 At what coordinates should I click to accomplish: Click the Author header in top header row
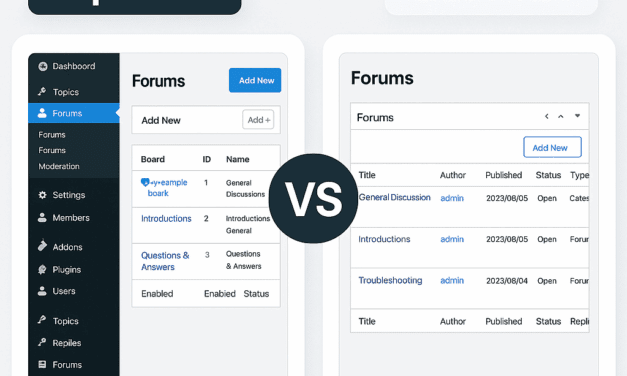click(x=453, y=175)
